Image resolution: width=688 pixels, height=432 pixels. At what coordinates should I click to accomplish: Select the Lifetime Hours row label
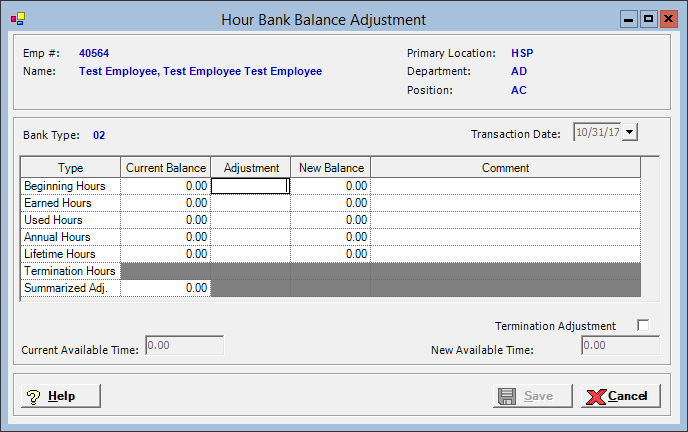[x=71, y=254]
